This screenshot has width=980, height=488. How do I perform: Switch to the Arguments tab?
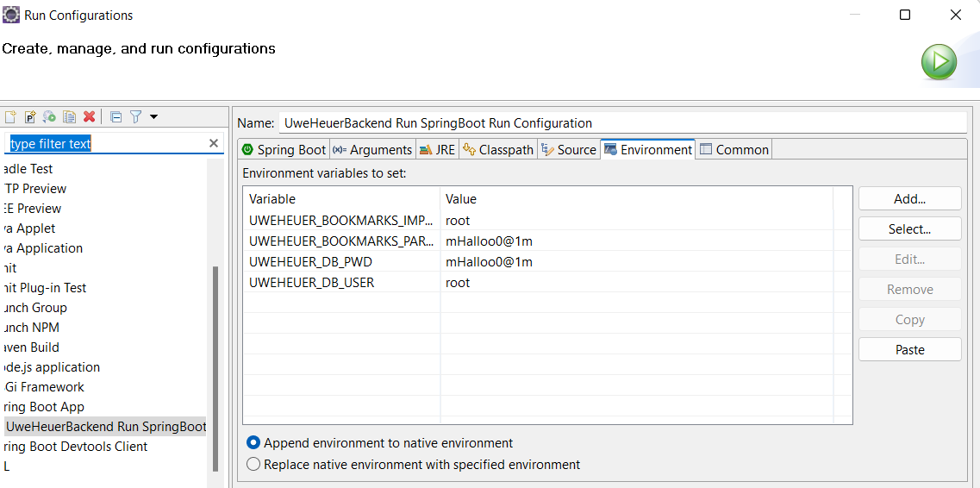pyautogui.click(x=372, y=150)
